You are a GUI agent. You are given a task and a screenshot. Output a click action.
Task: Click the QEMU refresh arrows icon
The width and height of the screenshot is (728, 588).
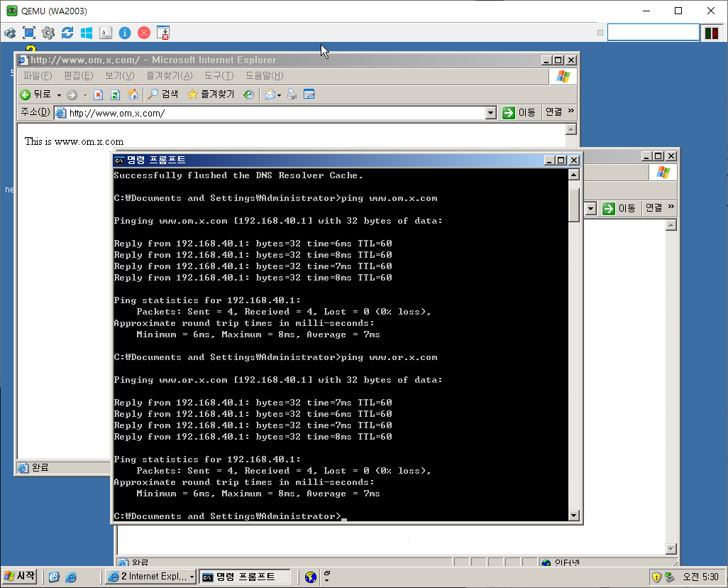pos(67,33)
